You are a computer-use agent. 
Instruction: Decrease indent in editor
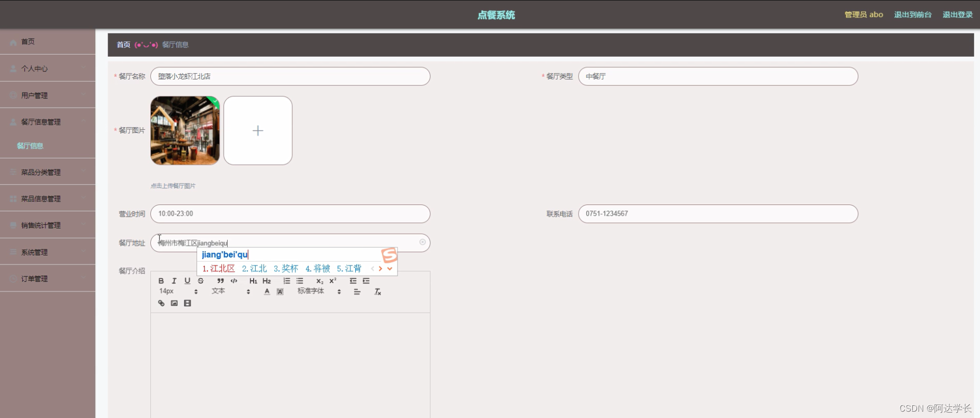[353, 281]
